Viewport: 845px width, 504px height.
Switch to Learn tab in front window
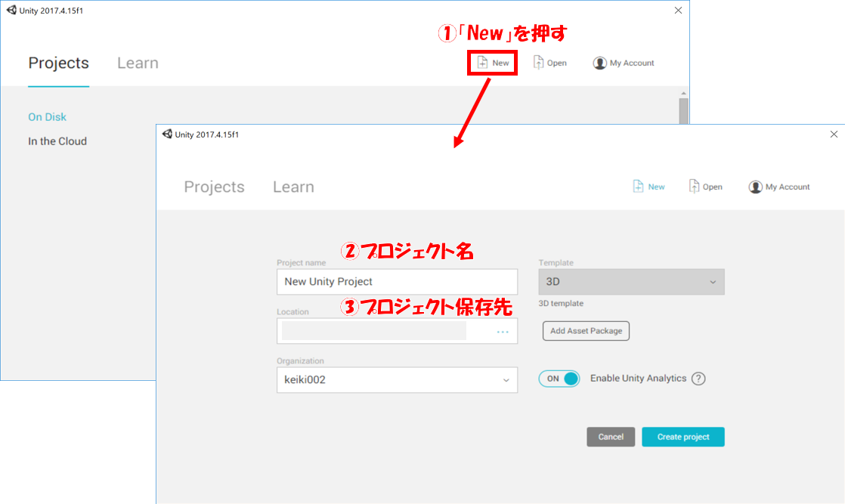click(293, 187)
